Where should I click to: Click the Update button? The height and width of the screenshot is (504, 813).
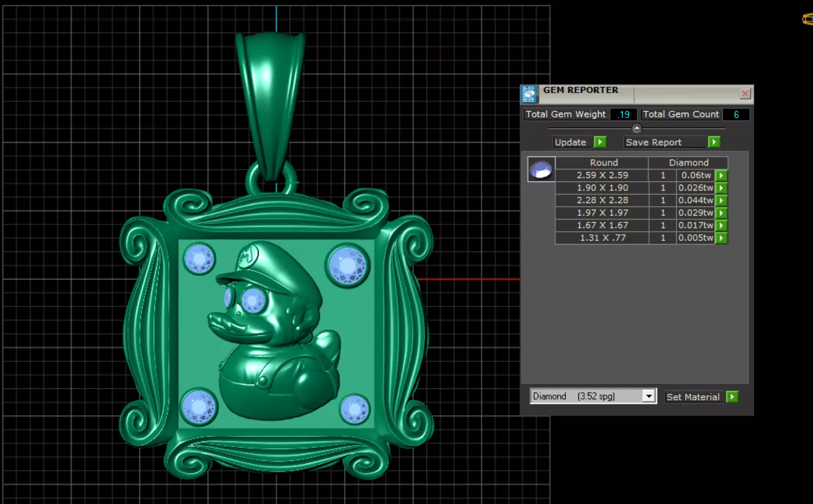tap(573, 142)
